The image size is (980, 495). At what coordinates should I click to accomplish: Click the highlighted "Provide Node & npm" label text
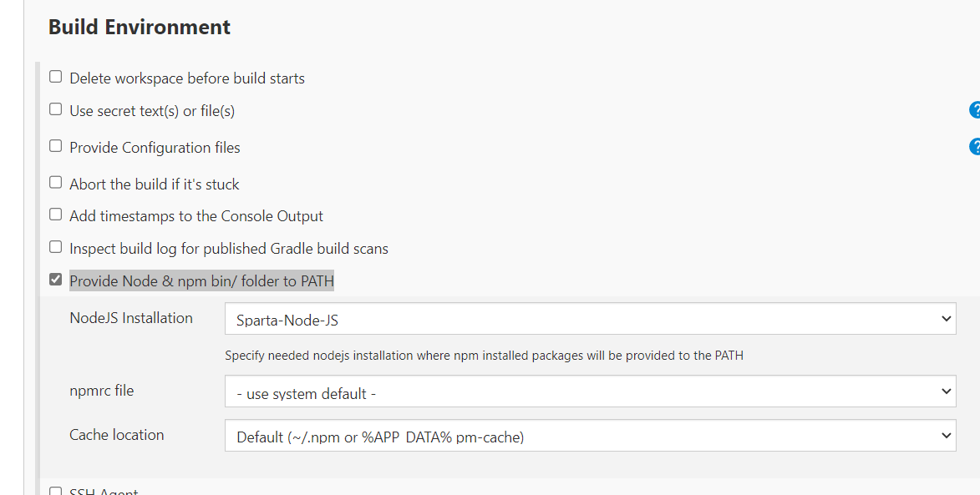(x=201, y=280)
